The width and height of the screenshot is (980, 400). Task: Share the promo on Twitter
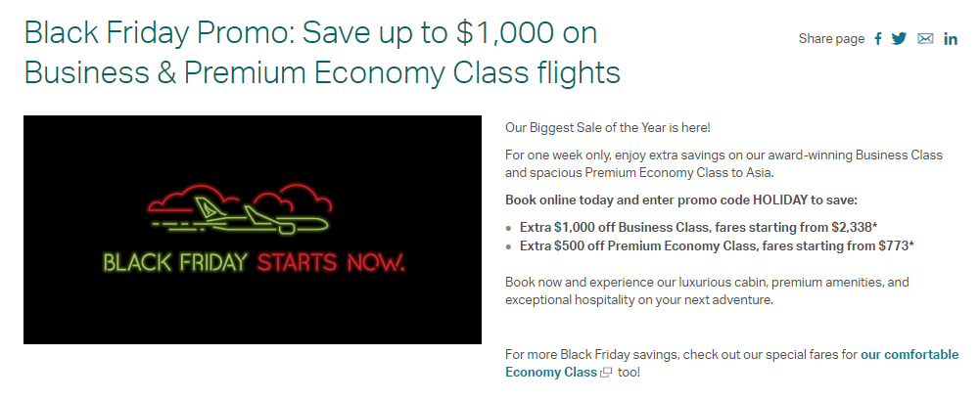[900, 39]
